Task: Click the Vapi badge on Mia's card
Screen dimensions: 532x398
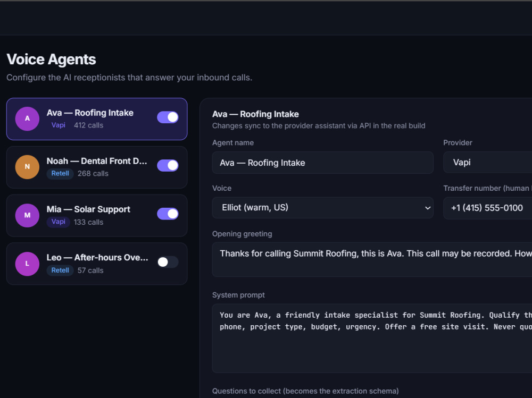Action: pos(59,222)
